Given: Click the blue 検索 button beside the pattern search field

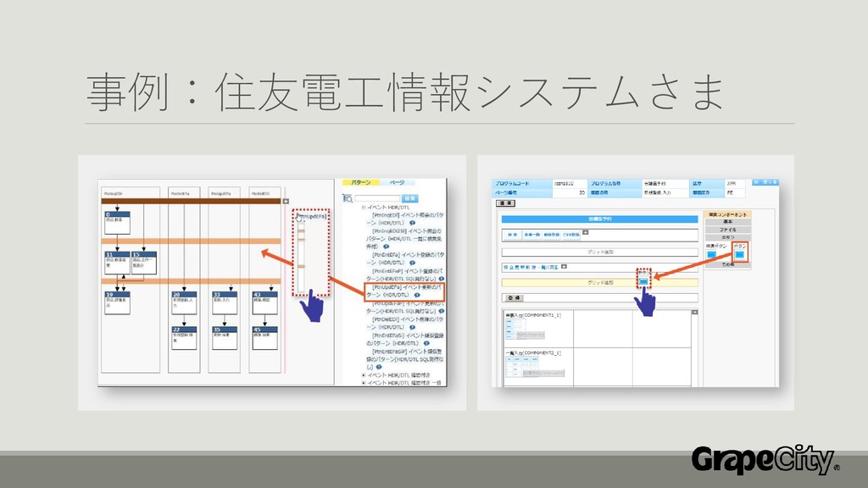Looking at the screenshot, I should click(409, 198).
